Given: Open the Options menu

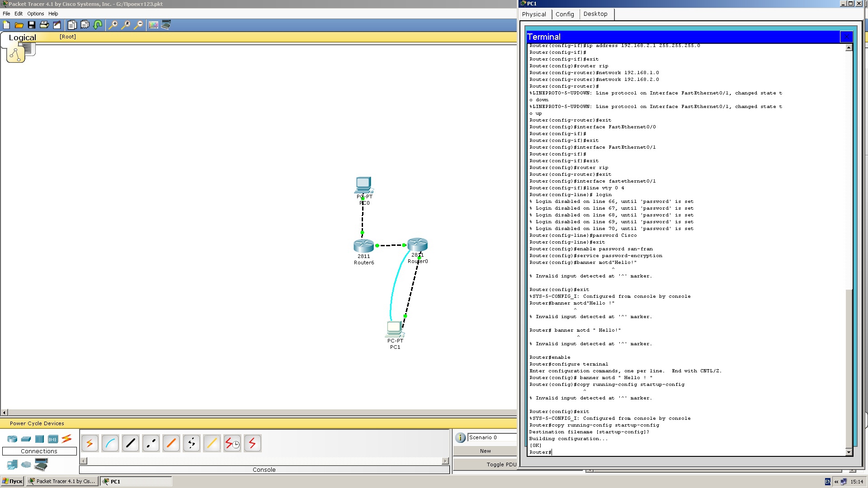Looking at the screenshot, I should tap(36, 14).
